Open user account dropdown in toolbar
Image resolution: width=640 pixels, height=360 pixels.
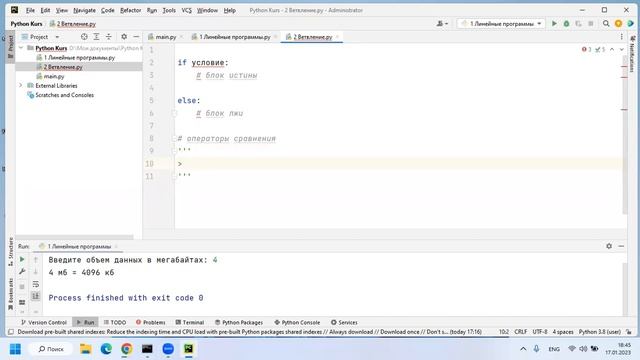(442, 24)
